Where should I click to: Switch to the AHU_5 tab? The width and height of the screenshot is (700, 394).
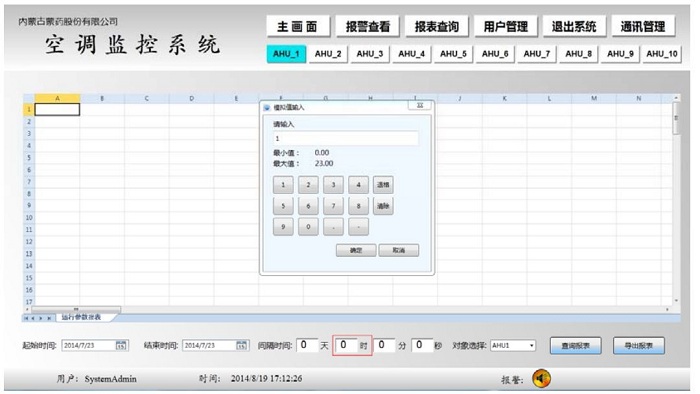(x=453, y=54)
